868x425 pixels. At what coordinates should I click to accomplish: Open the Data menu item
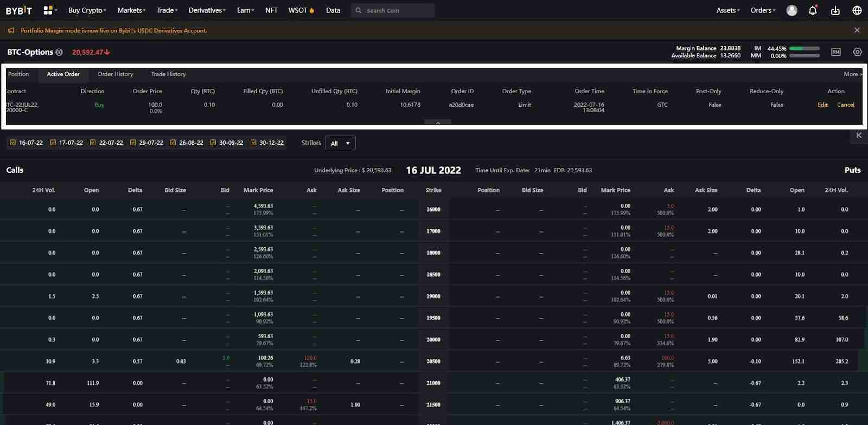click(x=333, y=10)
